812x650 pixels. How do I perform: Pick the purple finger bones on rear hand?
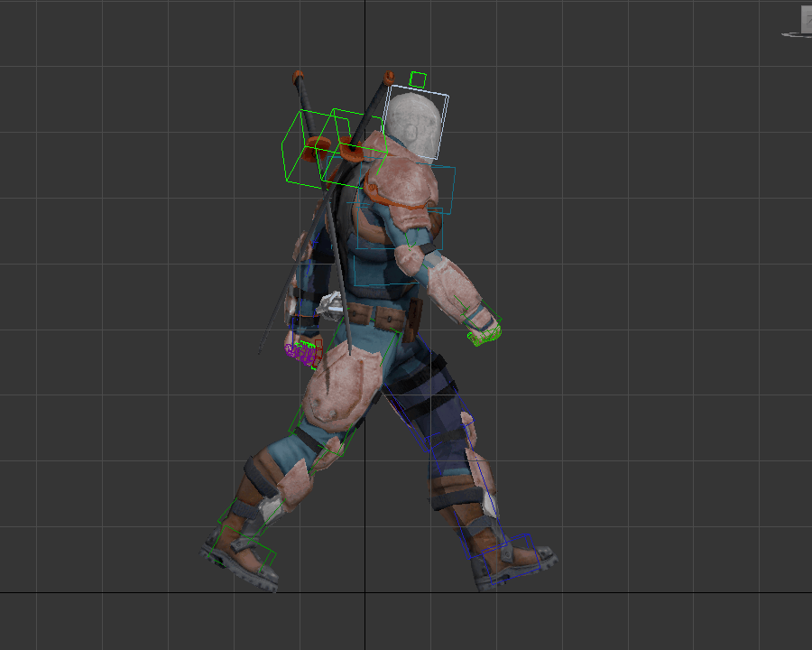click(x=300, y=354)
